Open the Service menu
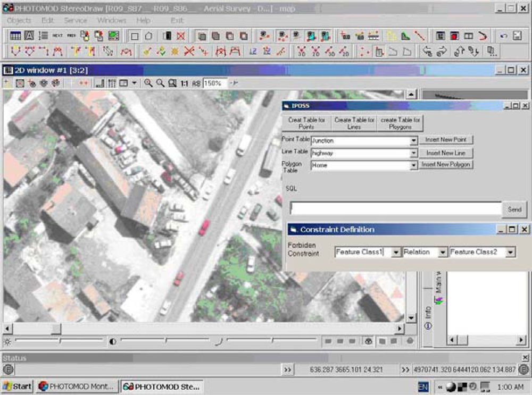532x395 pixels. click(75, 20)
